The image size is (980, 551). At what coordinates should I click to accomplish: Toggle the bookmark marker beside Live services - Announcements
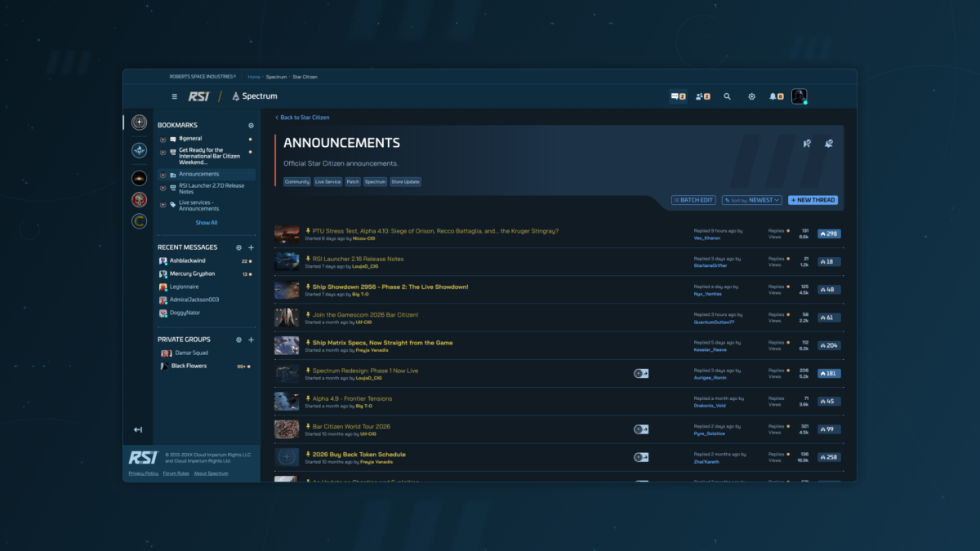coord(163,204)
